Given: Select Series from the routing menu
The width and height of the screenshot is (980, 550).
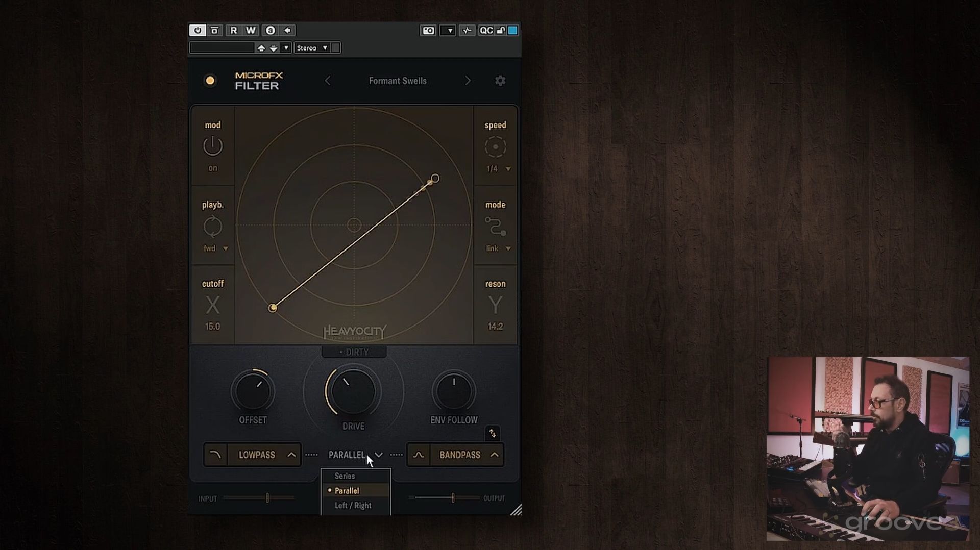Looking at the screenshot, I should [x=356, y=476].
